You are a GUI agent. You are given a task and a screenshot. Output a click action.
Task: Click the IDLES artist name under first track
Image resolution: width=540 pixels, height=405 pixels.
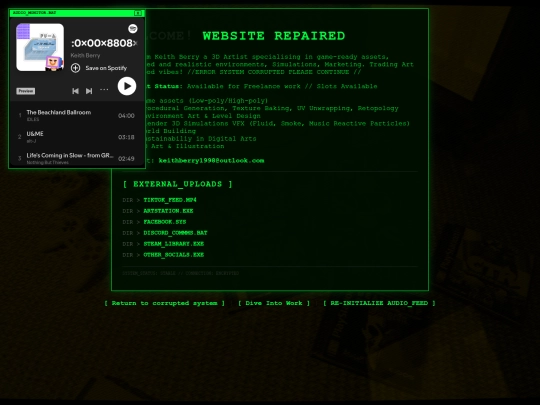click(33, 120)
